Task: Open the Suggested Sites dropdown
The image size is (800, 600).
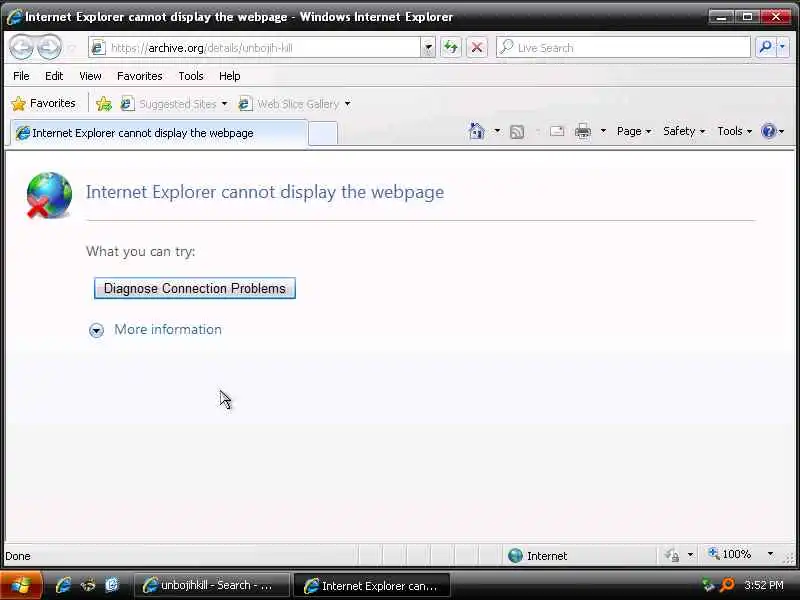Action: [x=224, y=104]
